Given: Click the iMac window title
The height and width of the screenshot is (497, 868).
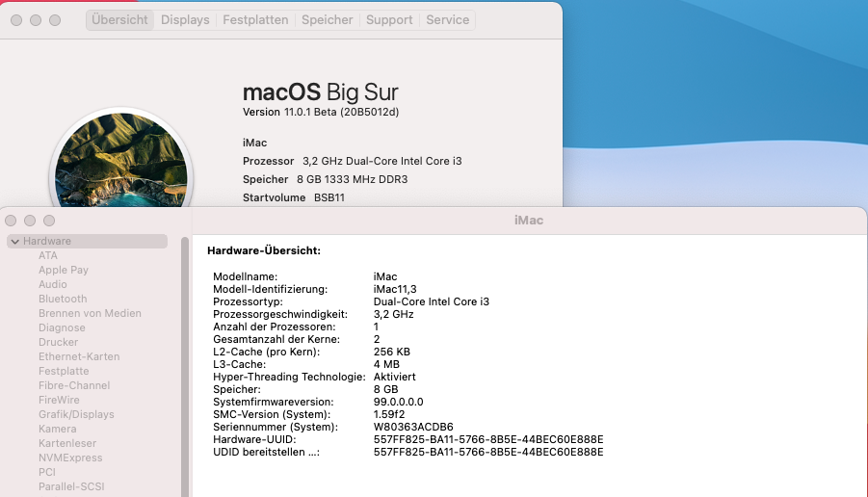Looking at the screenshot, I should (529, 221).
